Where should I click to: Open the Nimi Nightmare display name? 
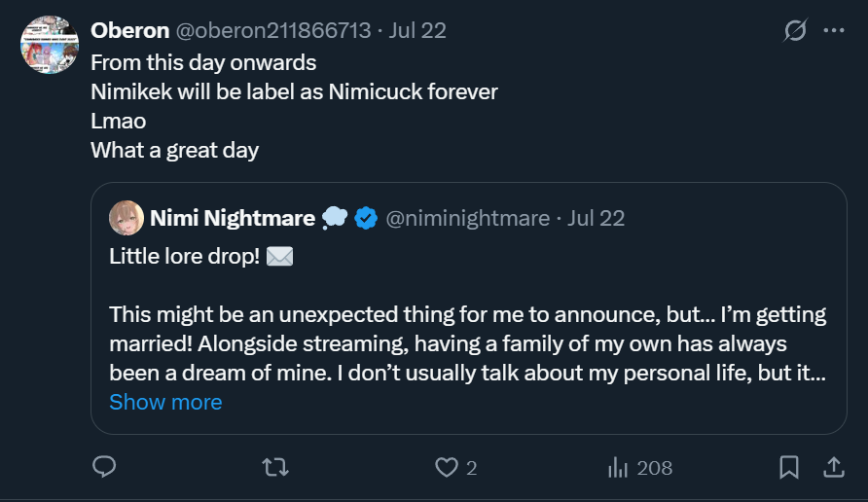(x=233, y=218)
